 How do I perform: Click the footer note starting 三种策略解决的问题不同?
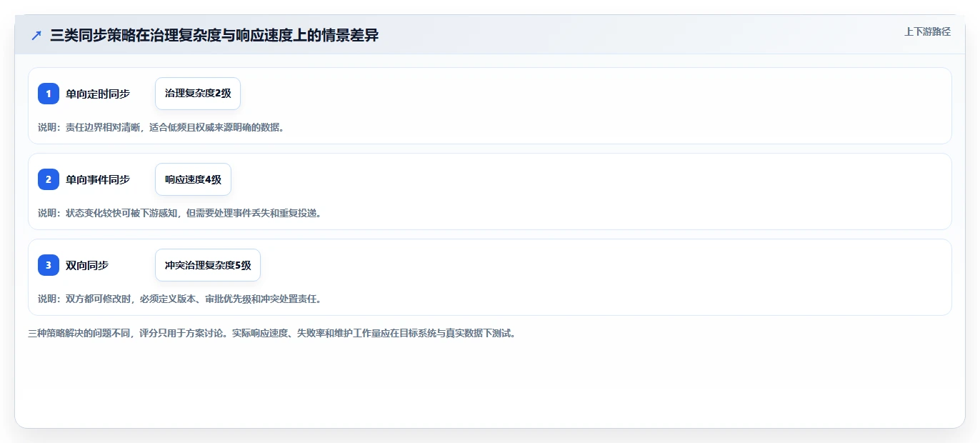[x=271, y=333]
